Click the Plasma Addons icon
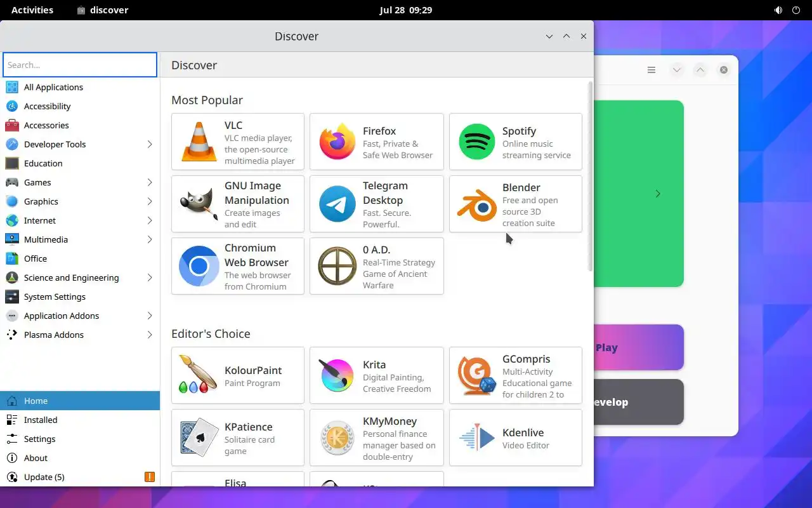The height and width of the screenshot is (508, 812). tap(12, 335)
